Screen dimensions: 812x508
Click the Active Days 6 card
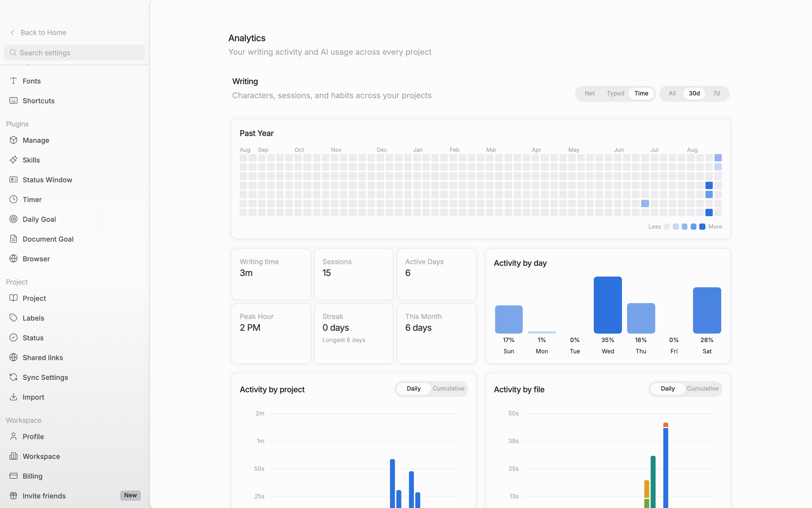tap(436, 274)
